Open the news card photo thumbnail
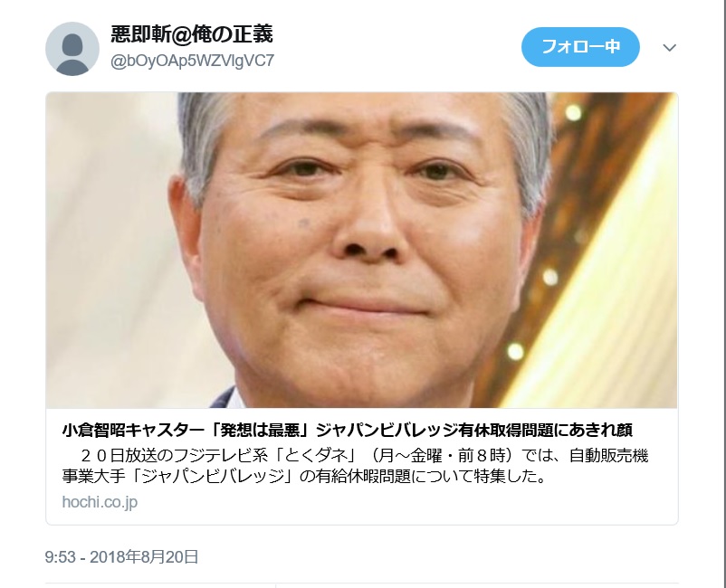Image resolution: width=726 pixels, height=588 pixels. [x=361, y=250]
